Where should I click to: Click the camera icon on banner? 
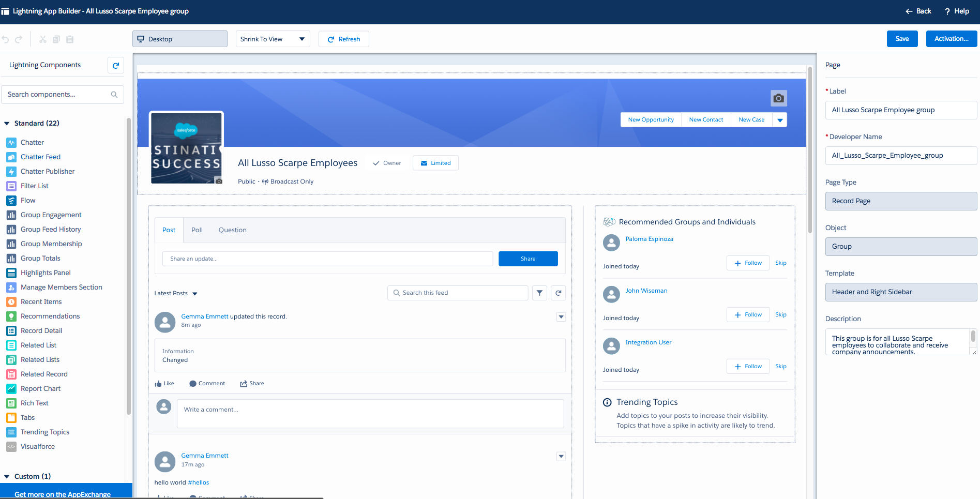778,98
